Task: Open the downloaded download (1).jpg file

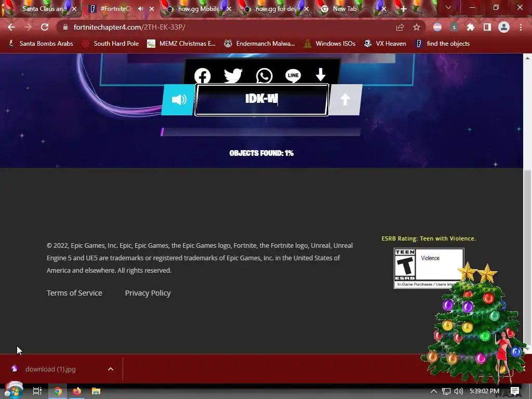Action: pos(50,369)
